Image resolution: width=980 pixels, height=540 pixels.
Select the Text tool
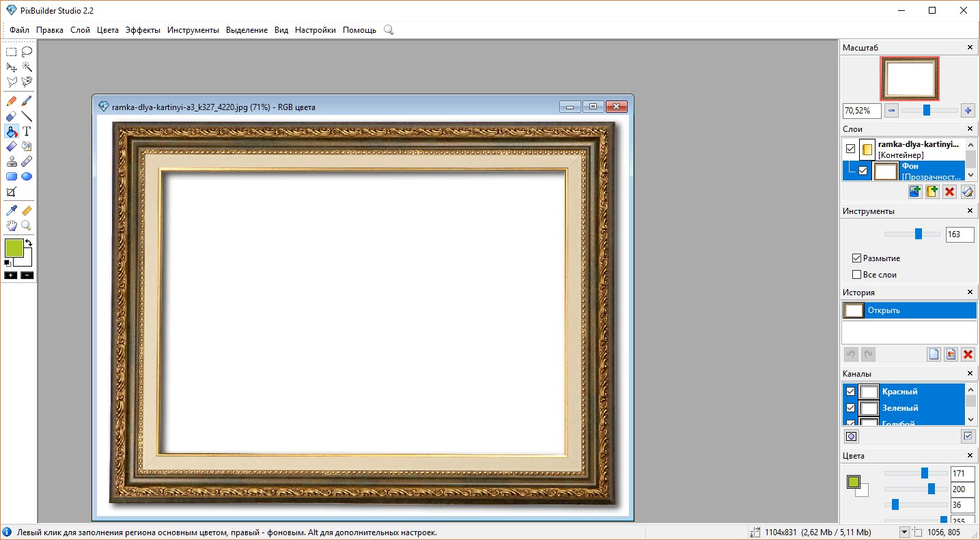27,131
